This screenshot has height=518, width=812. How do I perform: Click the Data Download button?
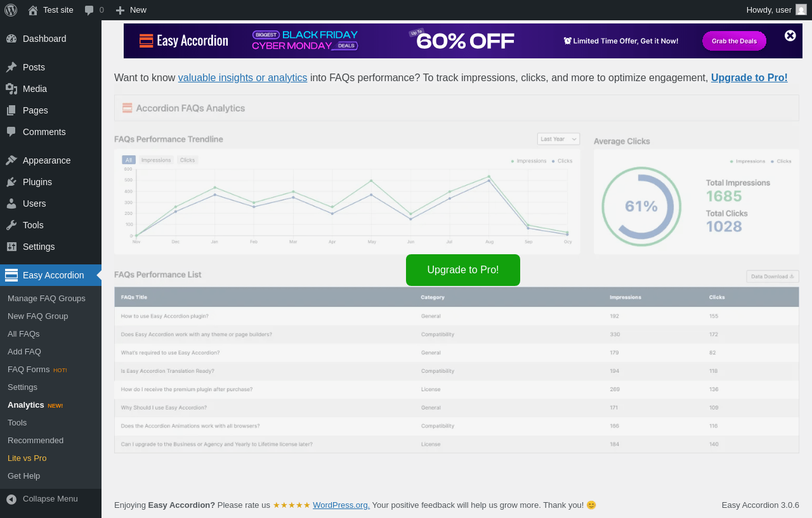[x=772, y=276]
